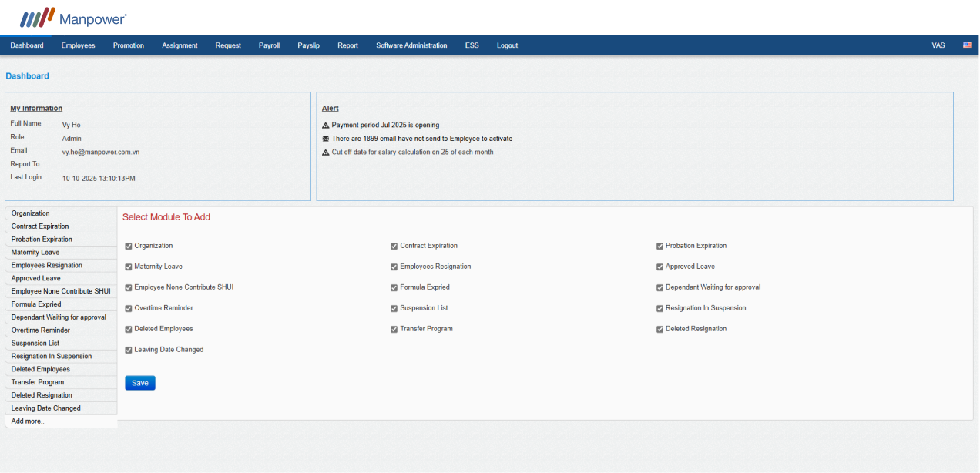This screenshot has width=980, height=473.
Task: Select the Employees Resignation sidebar tab
Action: tap(61, 266)
